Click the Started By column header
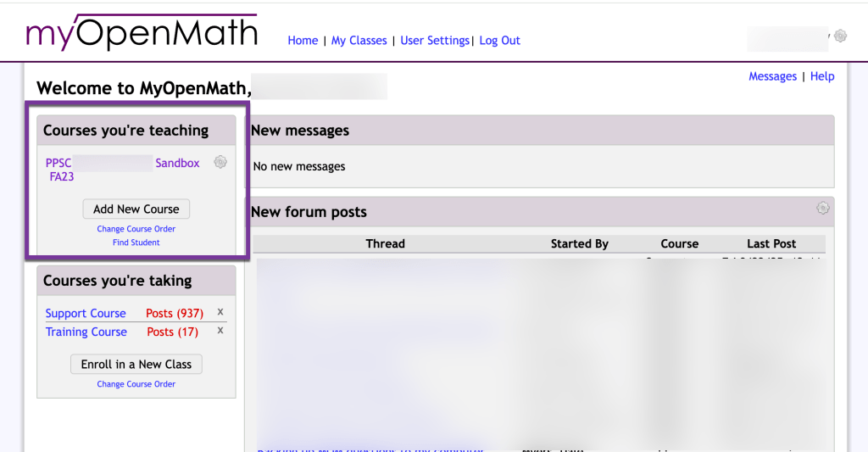This screenshot has height=452, width=868. point(580,243)
